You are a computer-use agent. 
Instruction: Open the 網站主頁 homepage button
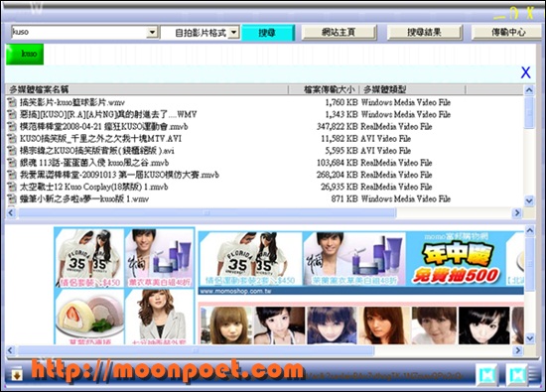(x=339, y=33)
